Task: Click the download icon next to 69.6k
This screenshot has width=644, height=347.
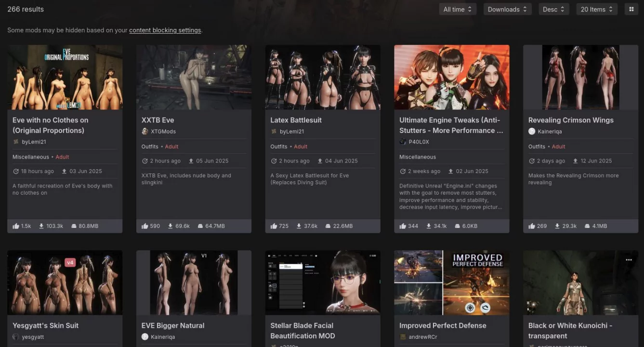Action: (x=171, y=226)
